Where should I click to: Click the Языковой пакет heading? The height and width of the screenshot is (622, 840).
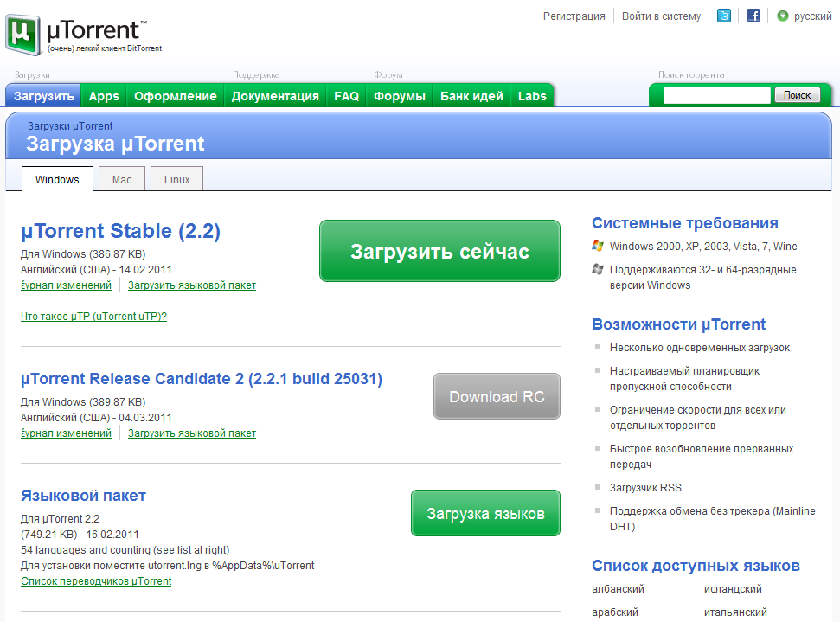pos(83,496)
